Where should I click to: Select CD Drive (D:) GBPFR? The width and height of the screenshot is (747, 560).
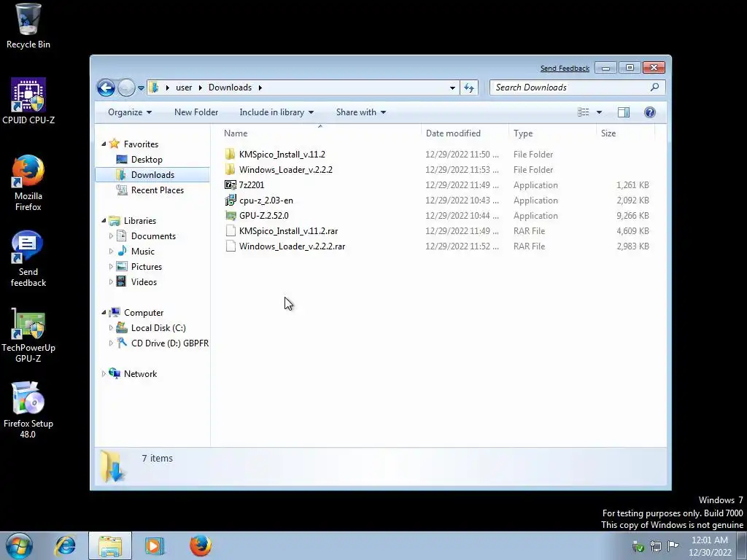[169, 343]
